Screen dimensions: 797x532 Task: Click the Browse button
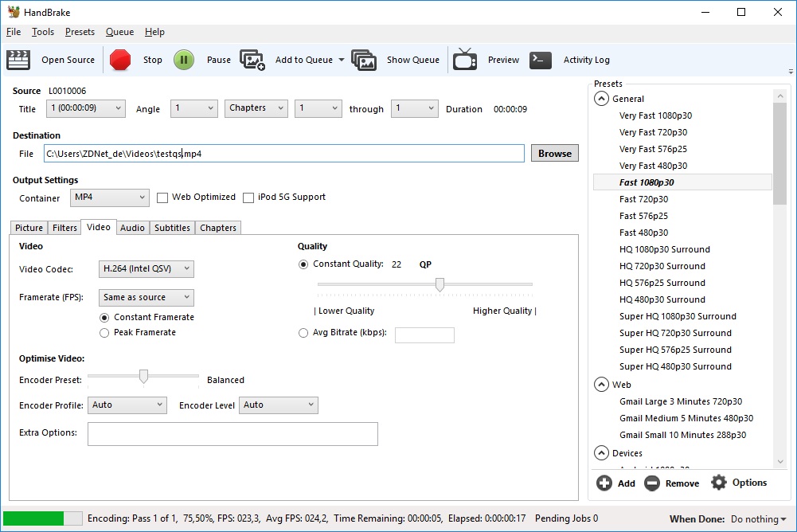[x=554, y=154]
